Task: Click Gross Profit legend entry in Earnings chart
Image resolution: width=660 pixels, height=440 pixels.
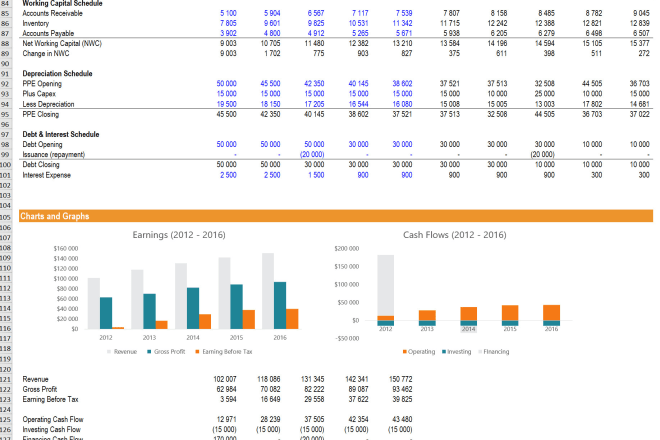Action: point(166,352)
